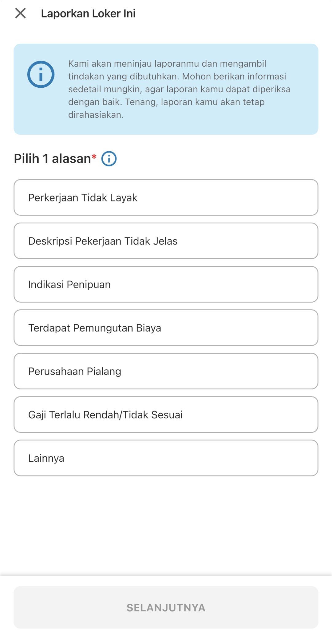Select Indikasi Penipuan as the reason
The width and height of the screenshot is (332, 644).
(166, 284)
